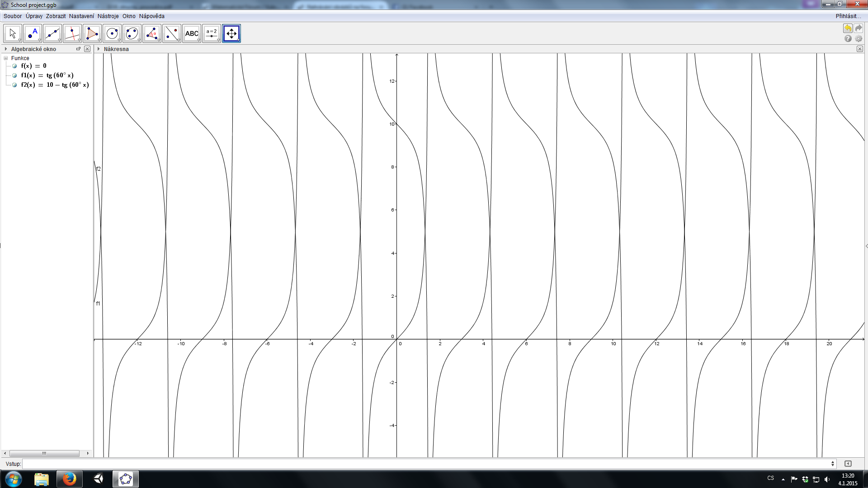Open the Soubor menu
868x488 pixels.
click(x=13, y=16)
